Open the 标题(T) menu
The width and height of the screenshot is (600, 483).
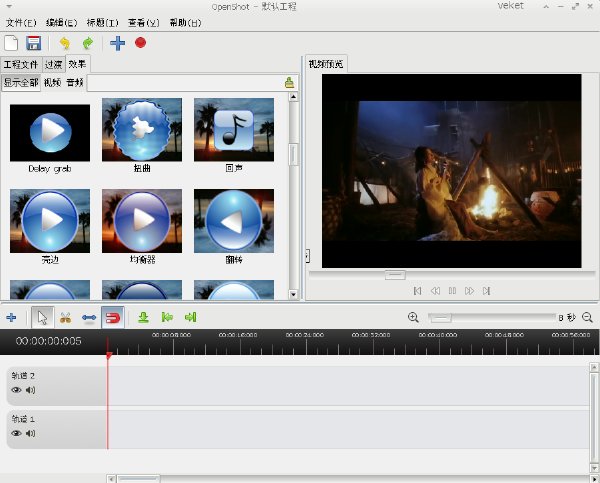[x=103, y=23]
